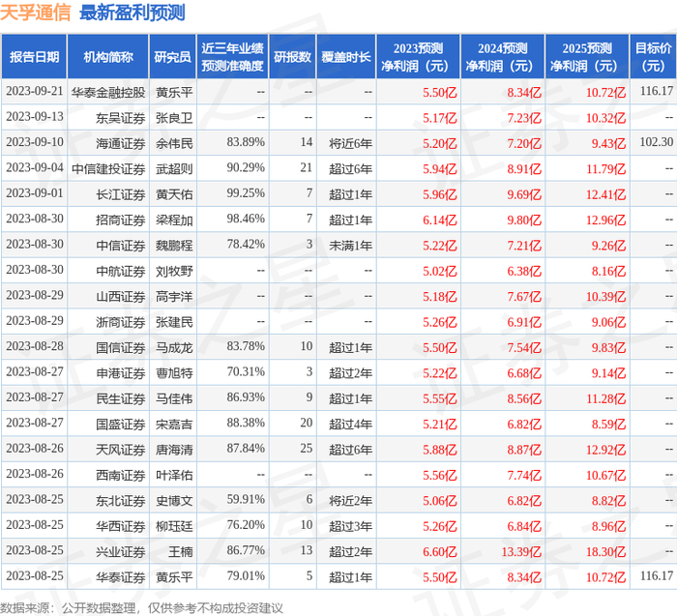Select the 机构简称 column header
Screen dimensions: 677x616
pyautogui.click(x=108, y=57)
